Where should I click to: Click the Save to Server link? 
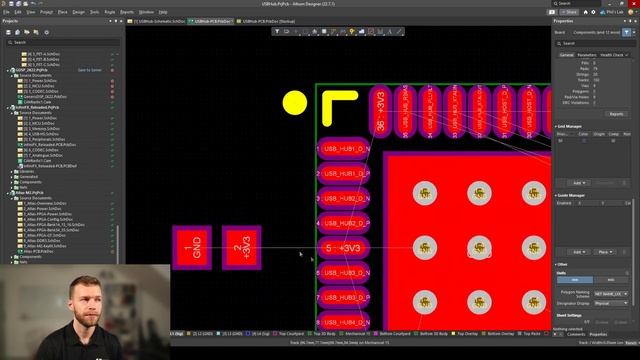click(x=90, y=70)
